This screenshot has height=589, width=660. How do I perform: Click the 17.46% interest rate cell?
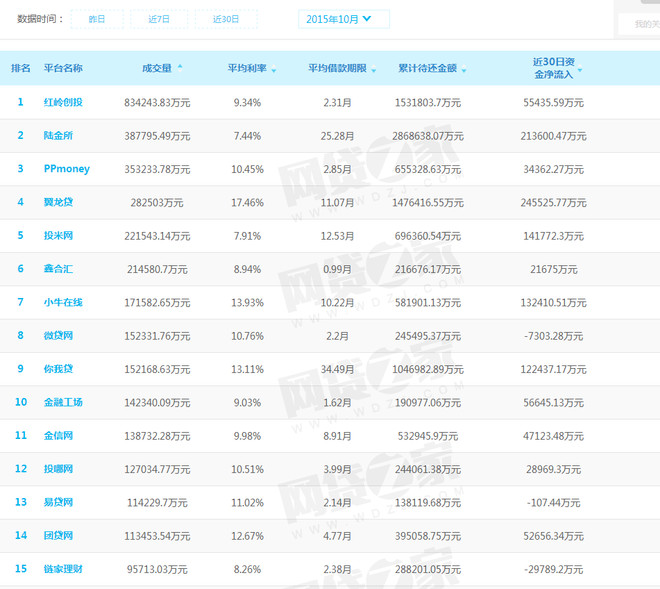pos(247,203)
